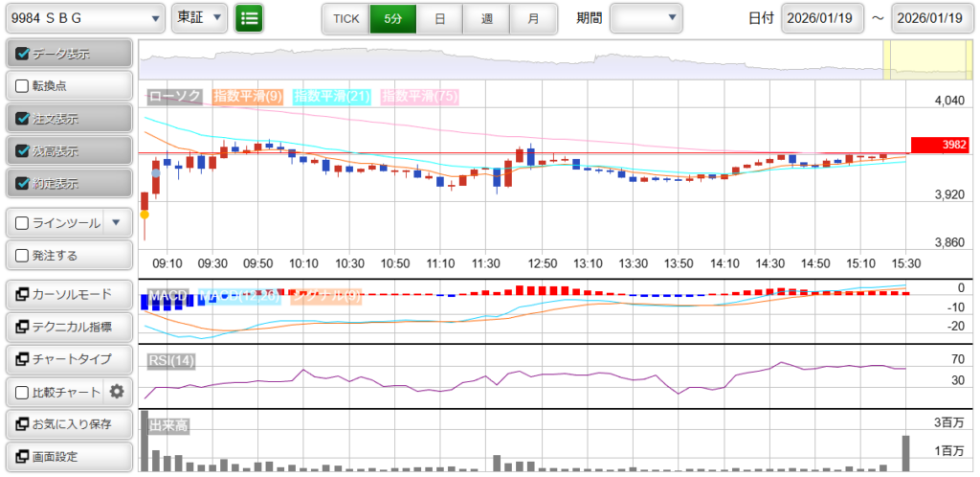The height and width of the screenshot is (477, 980).
Task: Save chart with お気に入り保存
Action: 67,423
